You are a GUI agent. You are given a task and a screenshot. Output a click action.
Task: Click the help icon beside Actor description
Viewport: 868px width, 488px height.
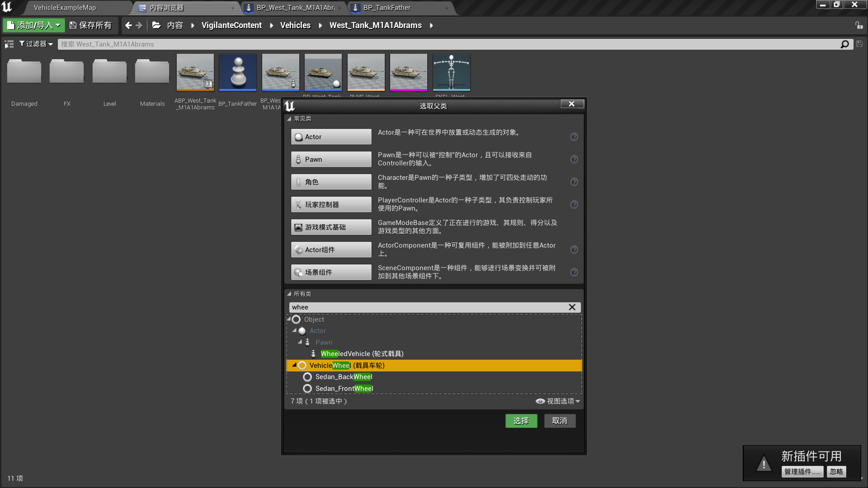click(574, 137)
